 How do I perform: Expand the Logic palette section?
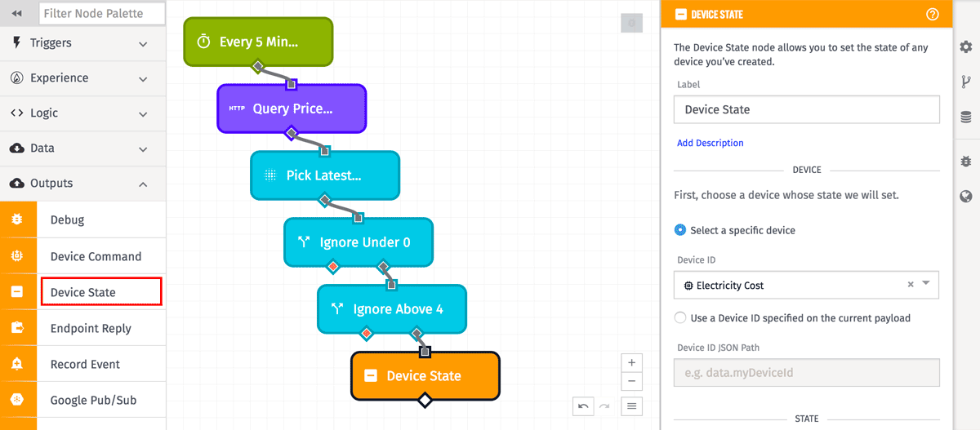[82, 113]
